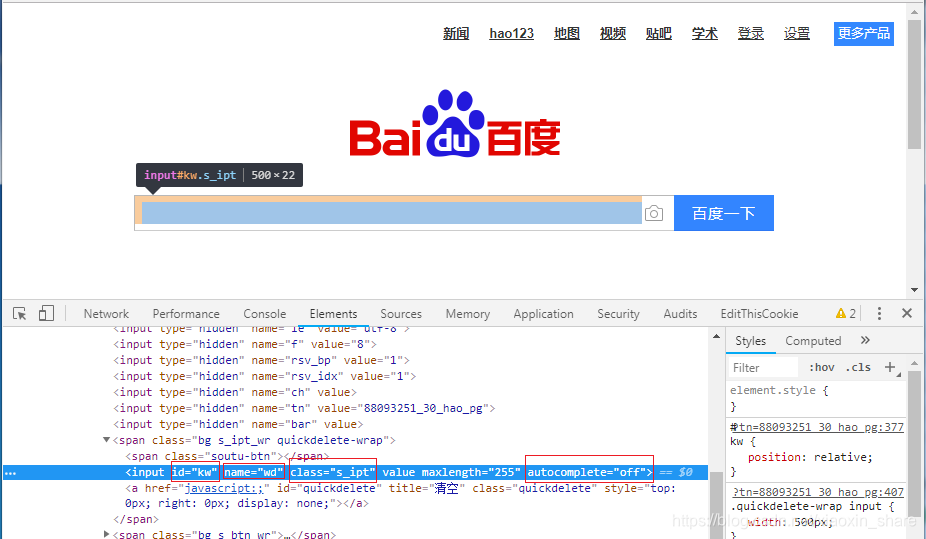Toggle the .cls class editor

pyautogui.click(x=858, y=367)
